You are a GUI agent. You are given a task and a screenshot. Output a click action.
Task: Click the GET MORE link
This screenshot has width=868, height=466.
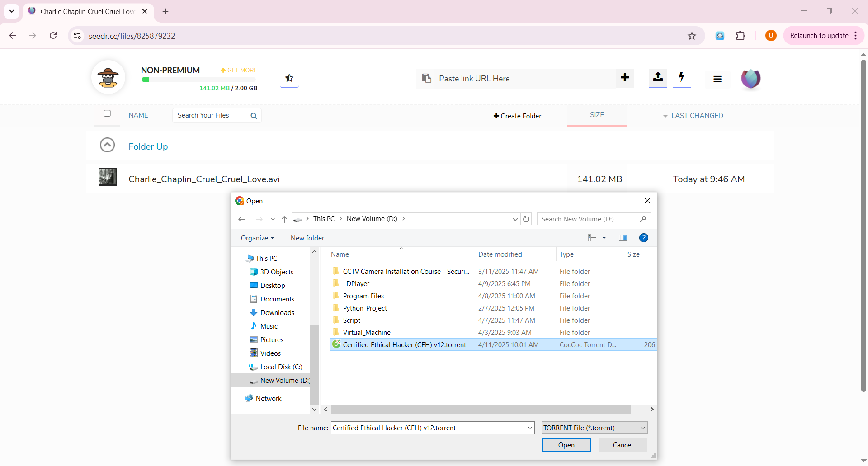click(x=239, y=70)
